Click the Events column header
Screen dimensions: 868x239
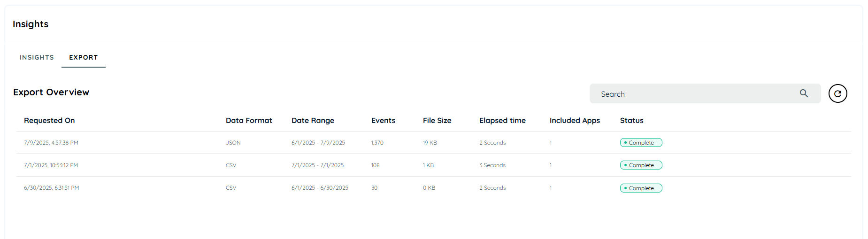click(x=383, y=120)
